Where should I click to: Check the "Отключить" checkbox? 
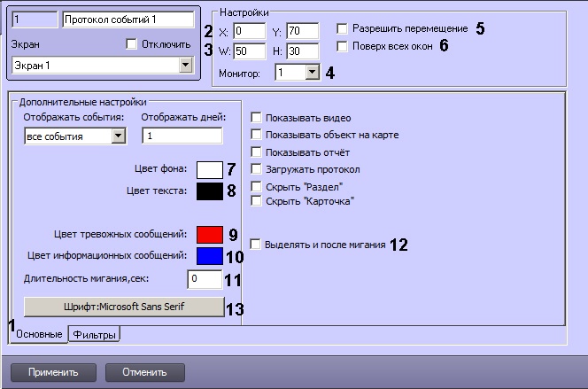pos(131,43)
